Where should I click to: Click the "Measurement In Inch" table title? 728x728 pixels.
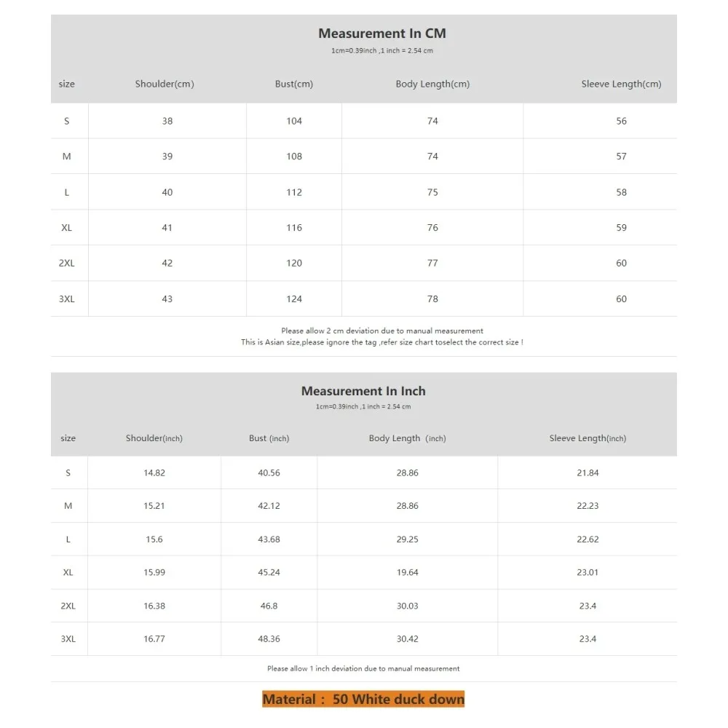[x=363, y=391]
